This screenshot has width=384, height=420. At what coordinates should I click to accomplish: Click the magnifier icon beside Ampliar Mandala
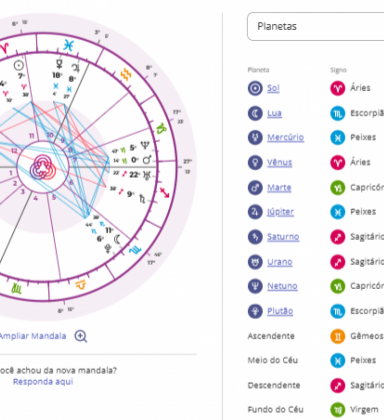pos(81,336)
